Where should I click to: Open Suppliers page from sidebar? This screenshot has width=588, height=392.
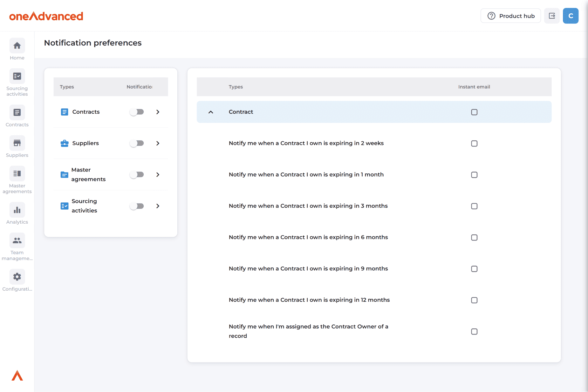(17, 143)
